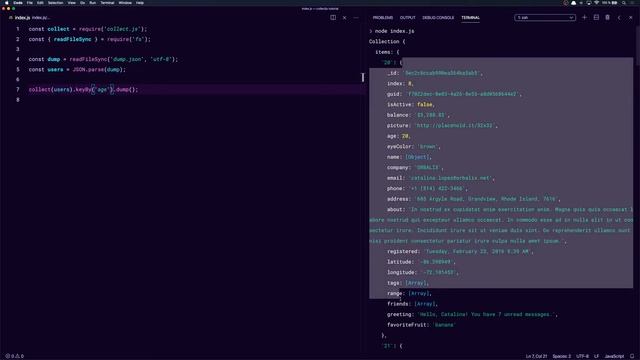Click the 'favoriteFruit' terminal line
Image resolution: width=640 pixels, height=360 pixels.
[x=421, y=325]
